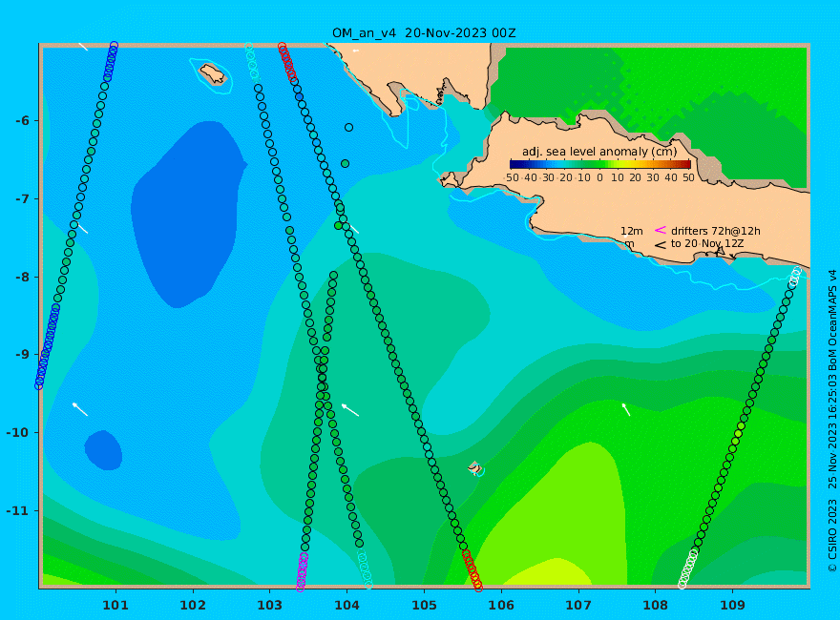Click longitude axis label 106

pos(501,605)
